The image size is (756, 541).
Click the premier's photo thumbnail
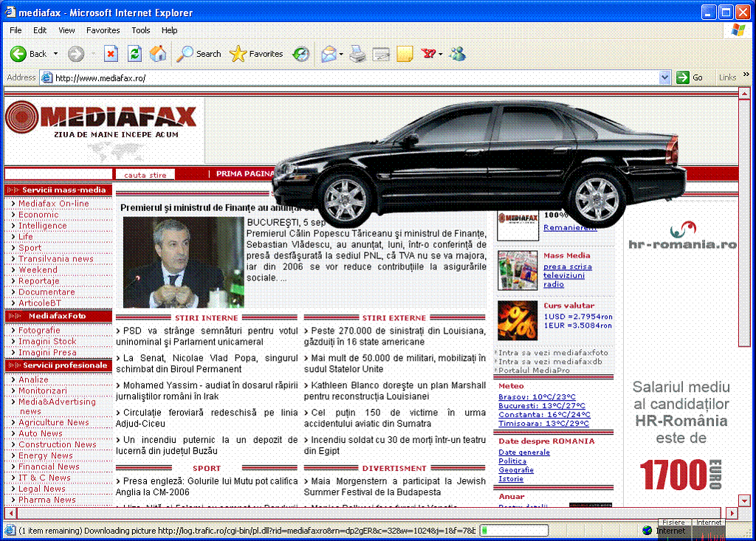click(x=184, y=262)
